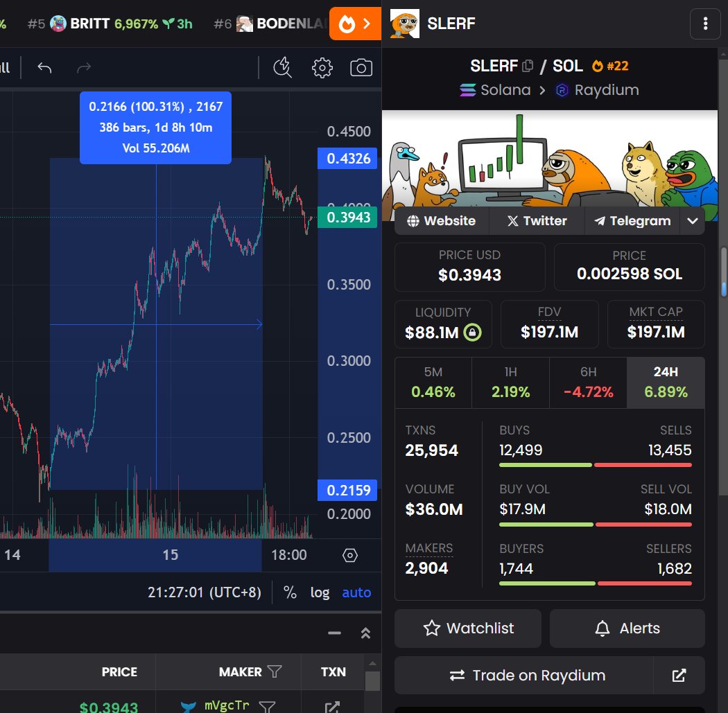This screenshot has width=728, height=713.
Task: Open the quick search lightning icon
Action: pos(282,68)
